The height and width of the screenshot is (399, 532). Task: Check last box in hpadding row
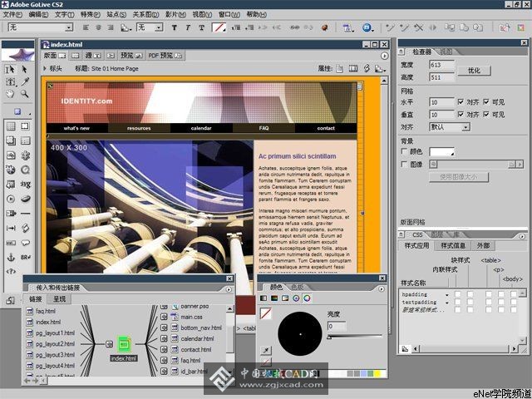point(514,294)
